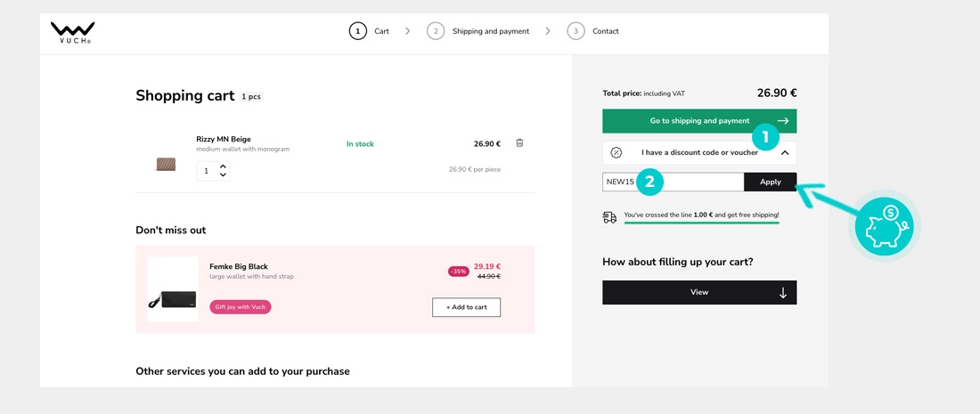
Task: Go to the Cart step
Action: point(370,31)
